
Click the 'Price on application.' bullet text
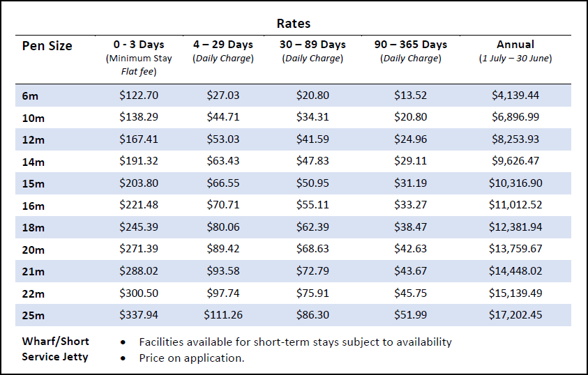pos(192,358)
